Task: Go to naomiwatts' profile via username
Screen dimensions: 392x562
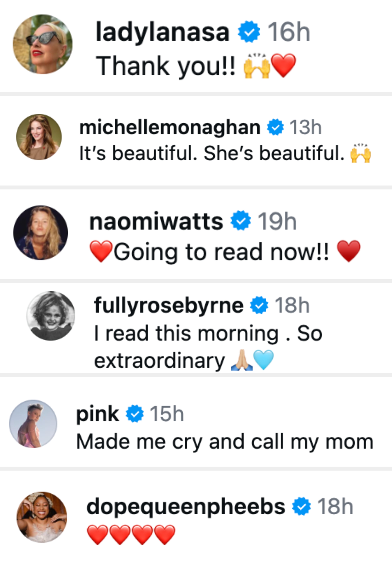Action: click(156, 221)
